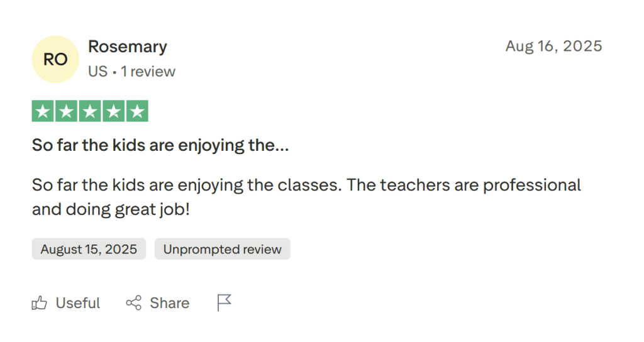Image resolution: width=644 pixels, height=342 pixels.
Task: Click the third green star
Action: pyautogui.click(x=90, y=111)
